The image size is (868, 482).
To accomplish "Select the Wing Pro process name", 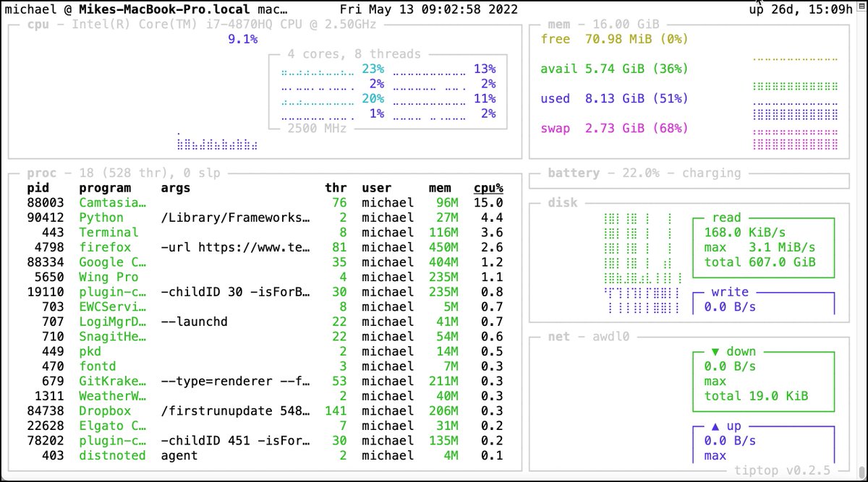I will tap(109, 277).
